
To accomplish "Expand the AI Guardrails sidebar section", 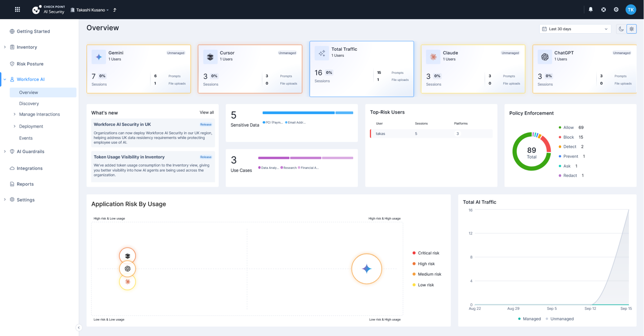I will (5, 151).
